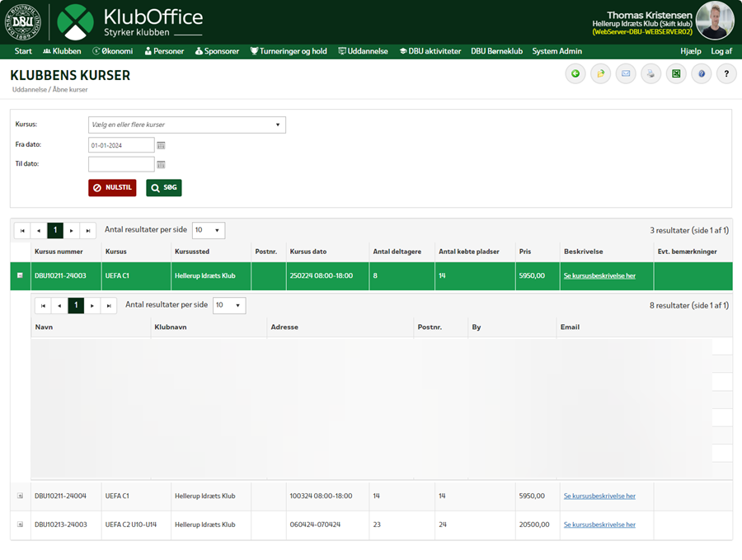This screenshot has width=742, height=560.
Task: Click the yellow folder export icon
Action: tap(600, 74)
